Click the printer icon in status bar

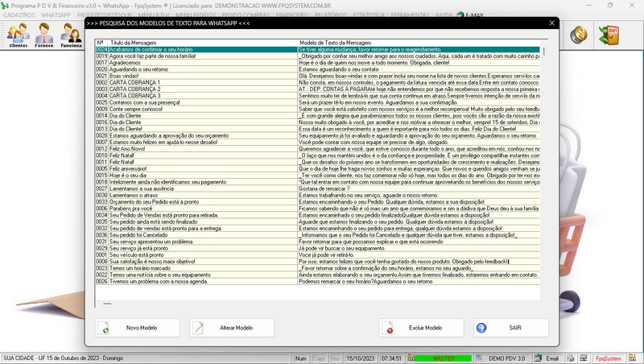click(x=571, y=358)
